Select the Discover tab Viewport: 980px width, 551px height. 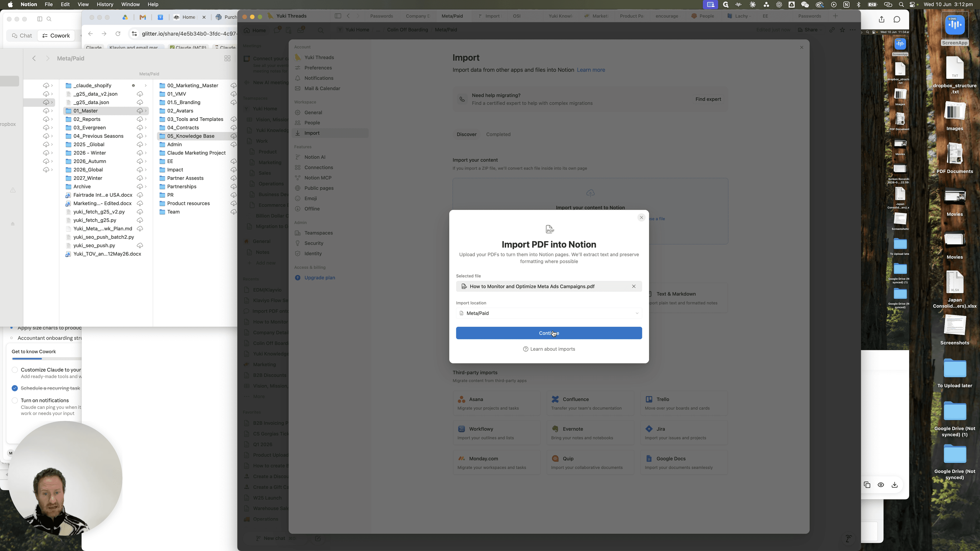click(x=467, y=134)
